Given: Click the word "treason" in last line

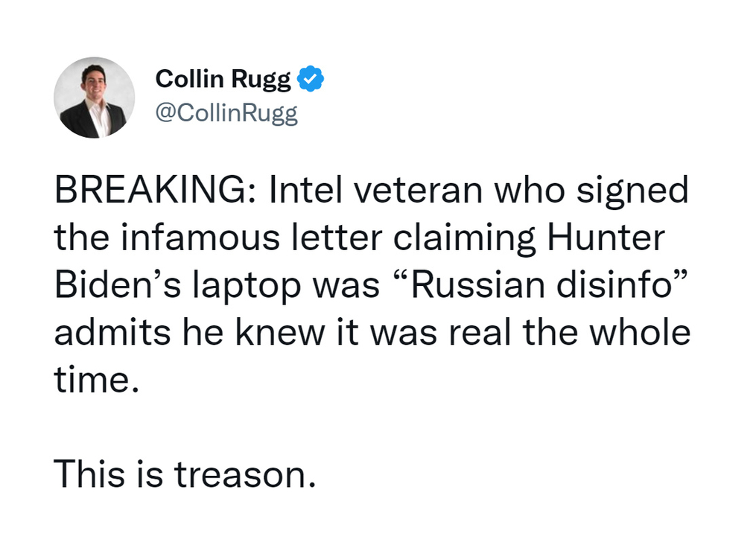Looking at the screenshot, I should point(245,474).
